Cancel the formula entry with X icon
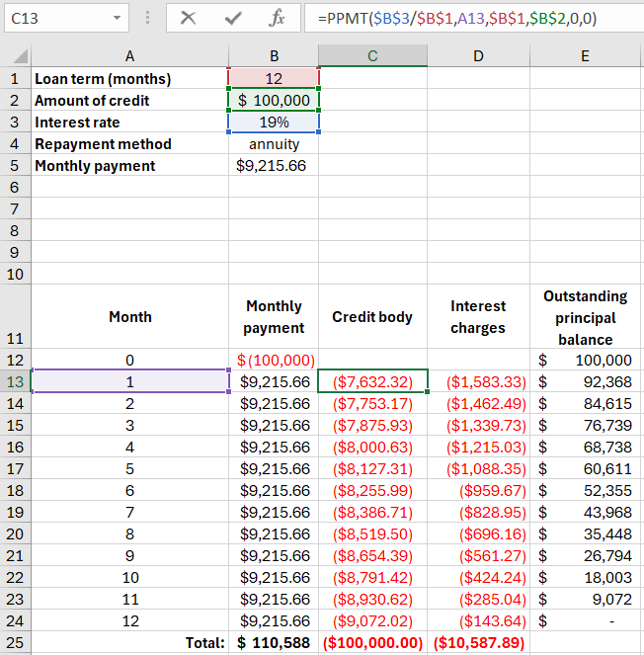Viewport: 644px width, 655px height. (x=188, y=18)
